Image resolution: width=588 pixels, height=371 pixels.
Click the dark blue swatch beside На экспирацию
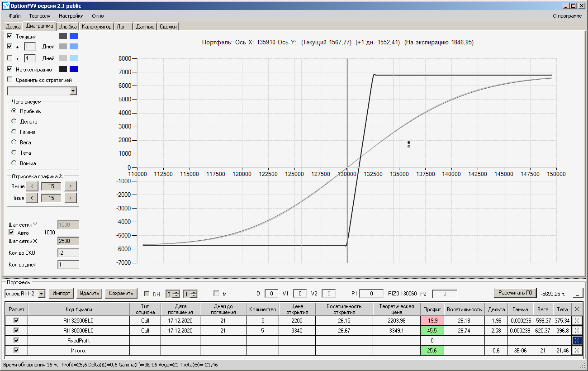(74, 69)
